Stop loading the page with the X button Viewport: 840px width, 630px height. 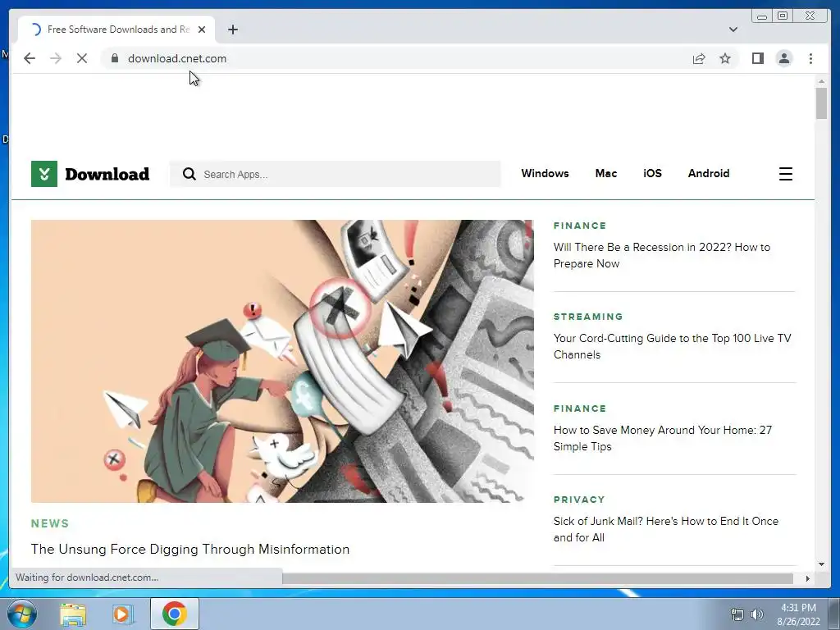(82, 58)
